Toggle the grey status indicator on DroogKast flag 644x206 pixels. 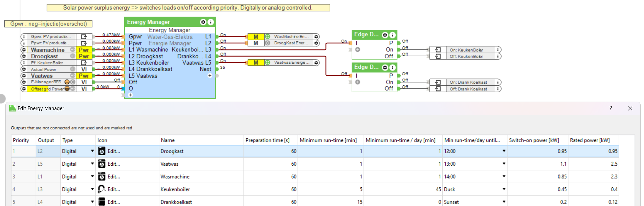[x=268, y=43]
